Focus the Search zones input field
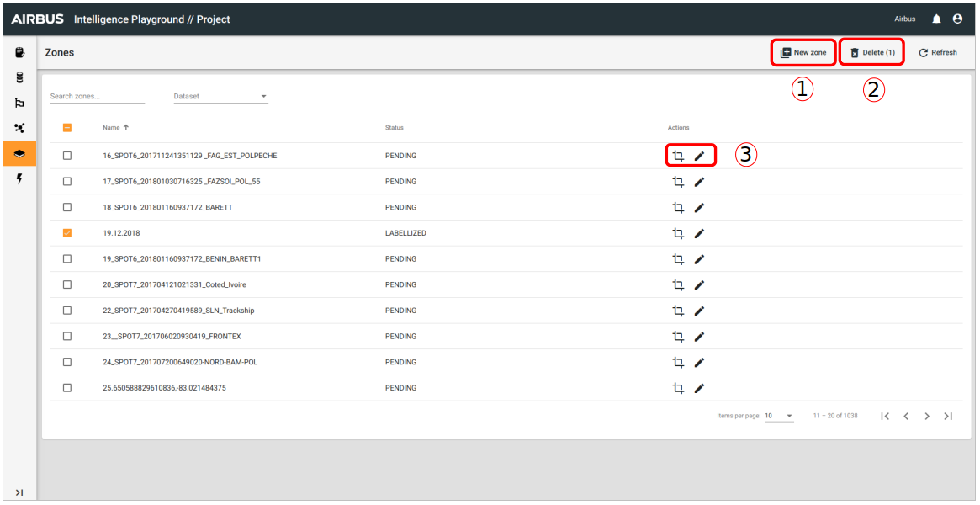Screen dimensions: 980x505 click(97, 97)
